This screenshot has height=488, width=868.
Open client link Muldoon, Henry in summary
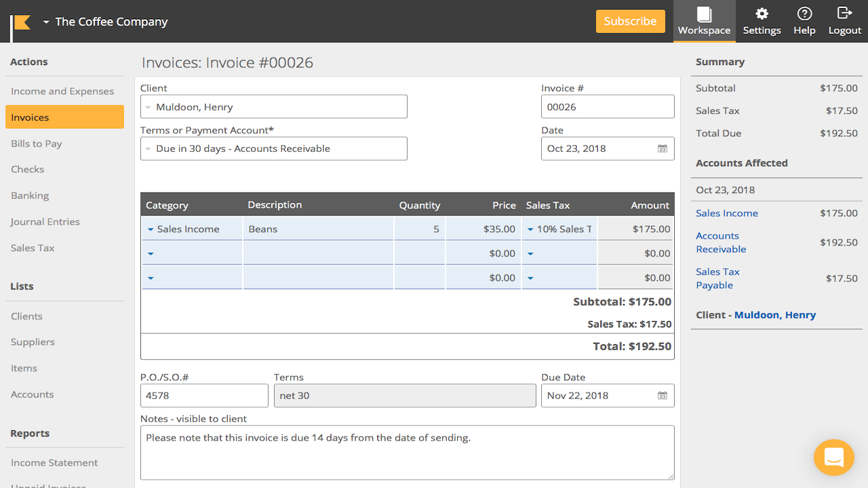[775, 315]
